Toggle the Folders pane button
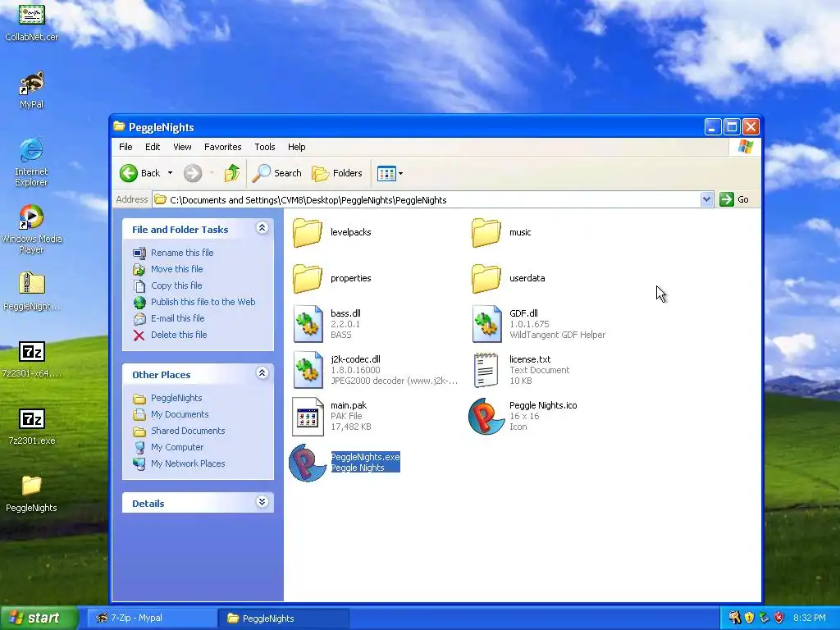Image resolution: width=840 pixels, height=630 pixels. [x=337, y=173]
